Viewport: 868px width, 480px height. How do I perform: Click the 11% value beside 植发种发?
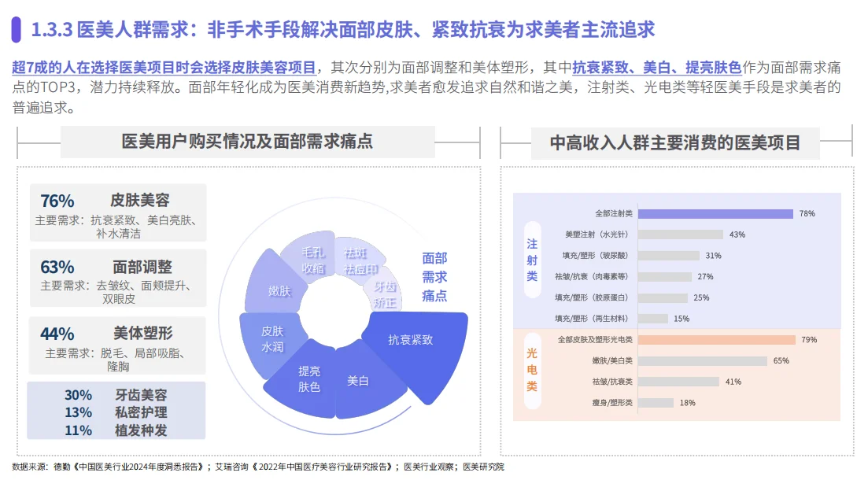point(78,430)
